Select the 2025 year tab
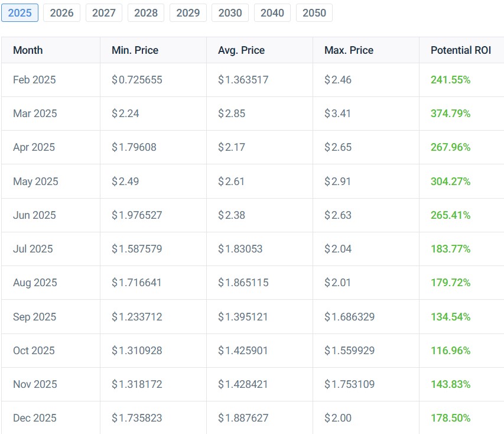Screen dimensions: 504x434 click(19, 12)
